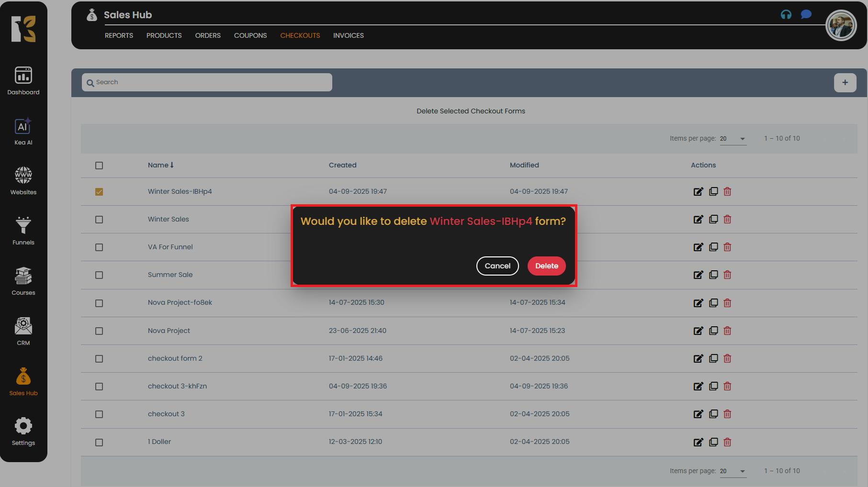Confirm with the red Delete button
The image size is (868, 487).
546,266
